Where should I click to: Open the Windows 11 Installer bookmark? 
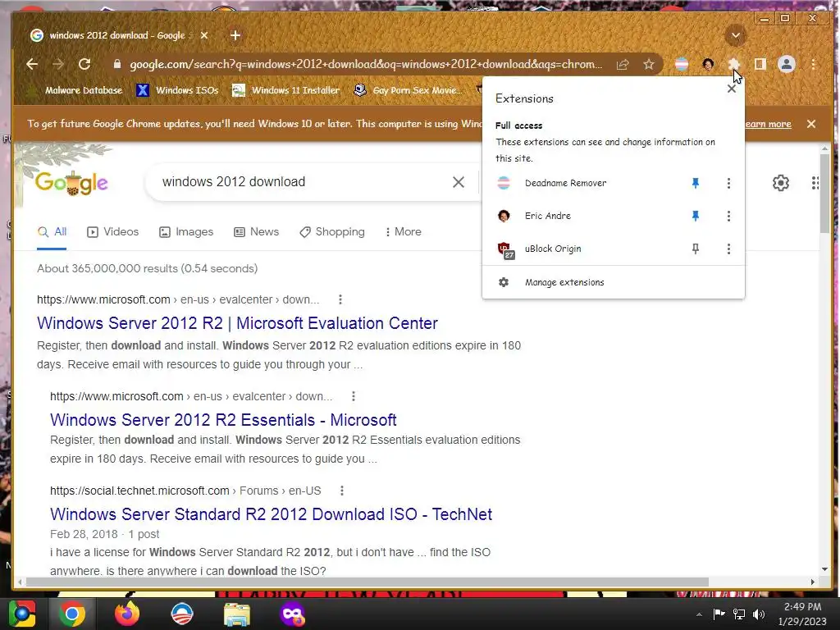coord(286,90)
